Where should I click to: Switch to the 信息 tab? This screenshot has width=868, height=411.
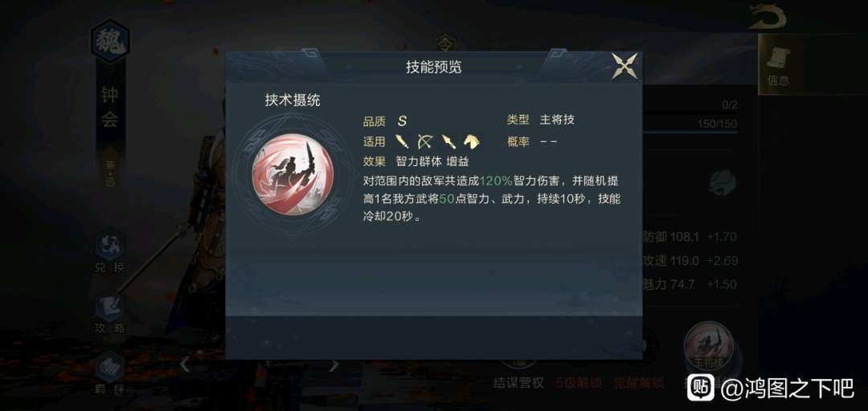click(x=778, y=64)
